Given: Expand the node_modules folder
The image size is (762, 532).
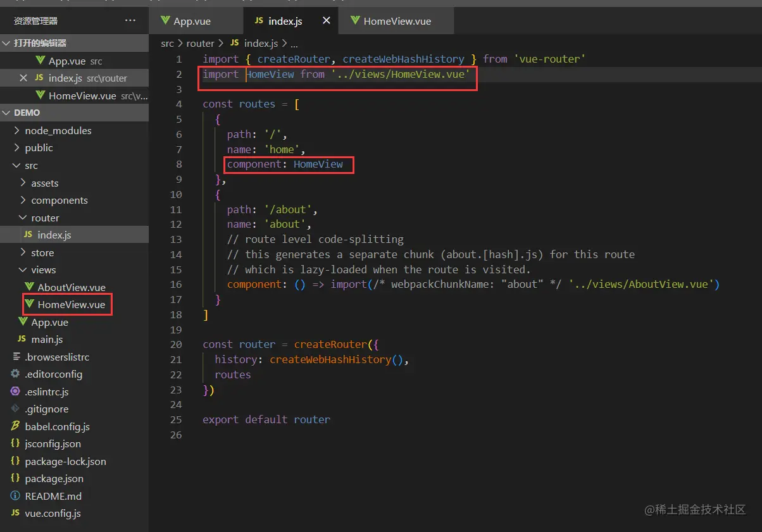Looking at the screenshot, I should [16, 130].
